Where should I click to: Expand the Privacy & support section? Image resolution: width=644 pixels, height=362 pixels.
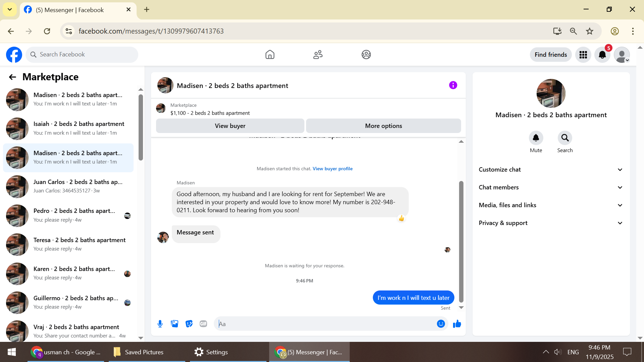click(551, 223)
